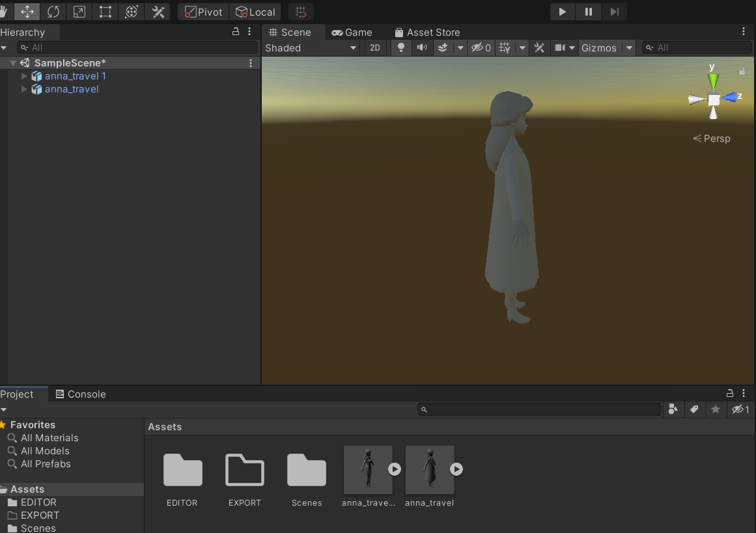
Task: Focus the Scene view search field
Action: [697, 48]
